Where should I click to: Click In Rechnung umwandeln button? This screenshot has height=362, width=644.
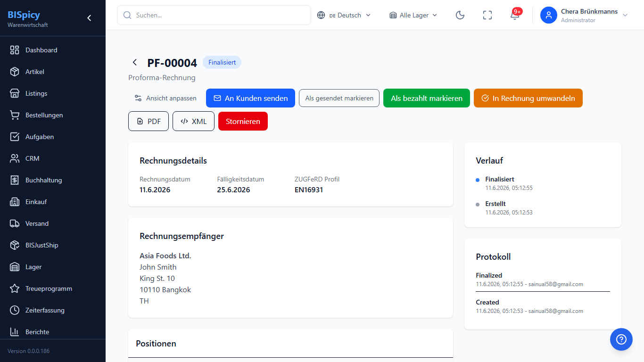coord(528,98)
